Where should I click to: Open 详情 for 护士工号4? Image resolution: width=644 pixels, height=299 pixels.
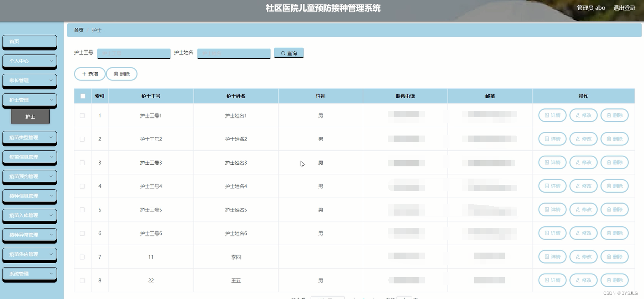pos(552,186)
